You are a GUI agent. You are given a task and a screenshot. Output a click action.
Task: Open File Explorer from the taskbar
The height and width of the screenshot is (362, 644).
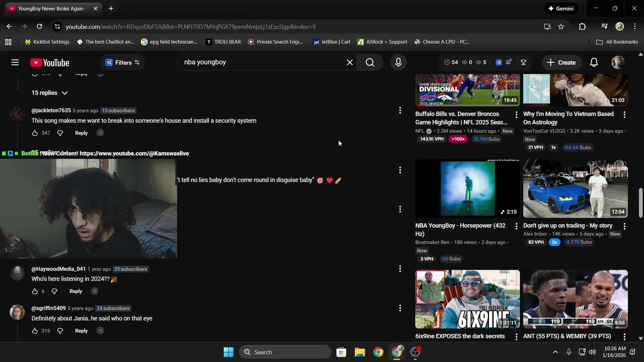click(x=360, y=352)
